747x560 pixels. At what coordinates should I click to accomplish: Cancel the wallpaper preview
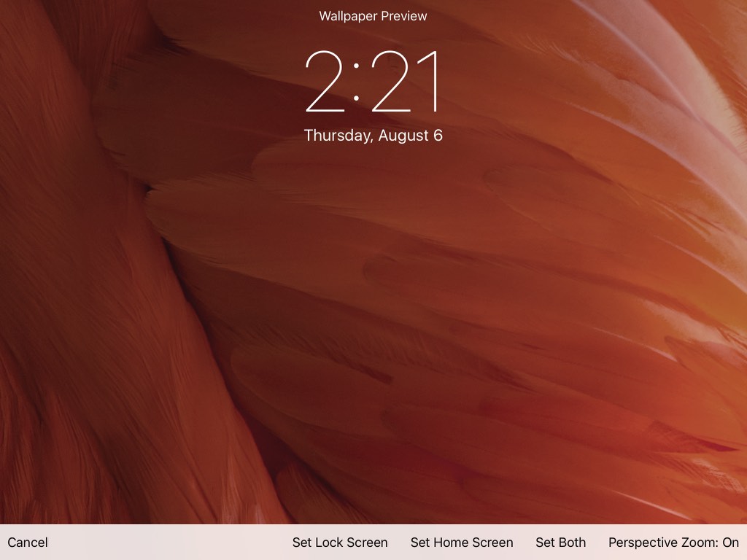(x=28, y=542)
